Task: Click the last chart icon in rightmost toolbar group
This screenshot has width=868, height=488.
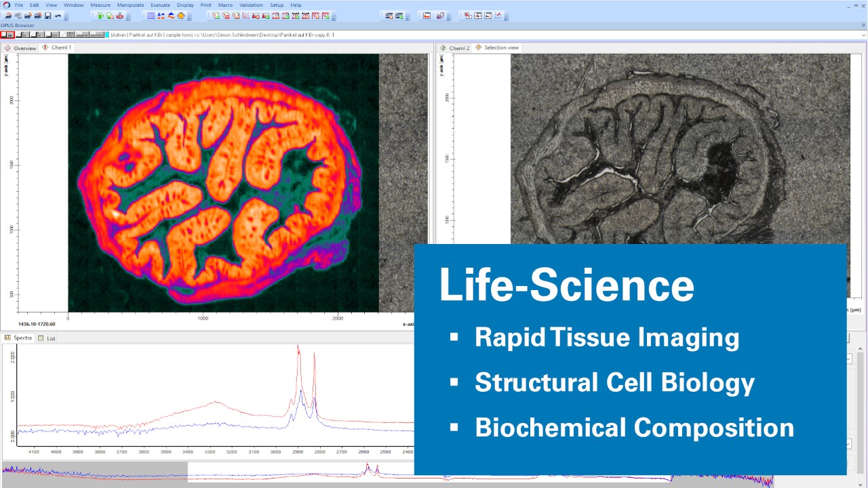Action: tap(498, 16)
